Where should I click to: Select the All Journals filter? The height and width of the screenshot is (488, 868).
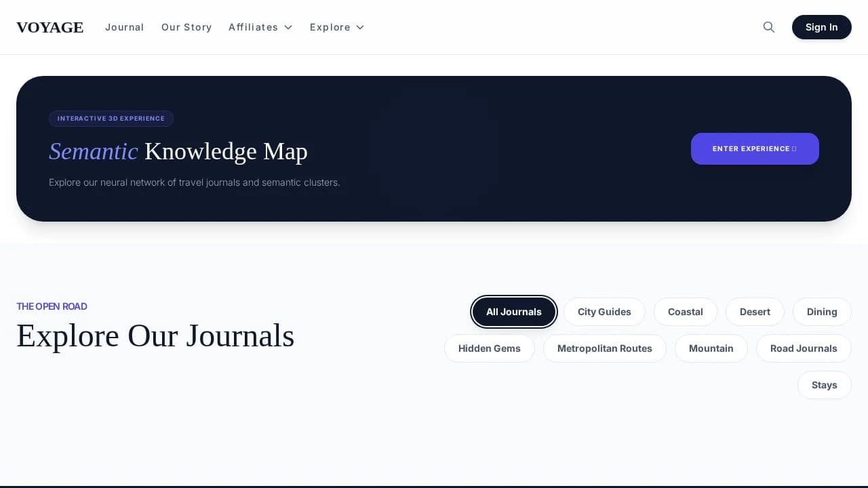tap(513, 312)
